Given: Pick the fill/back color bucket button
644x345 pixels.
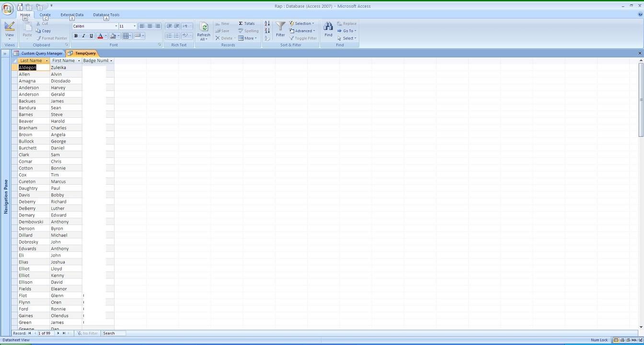Looking at the screenshot, I should pos(113,36).
